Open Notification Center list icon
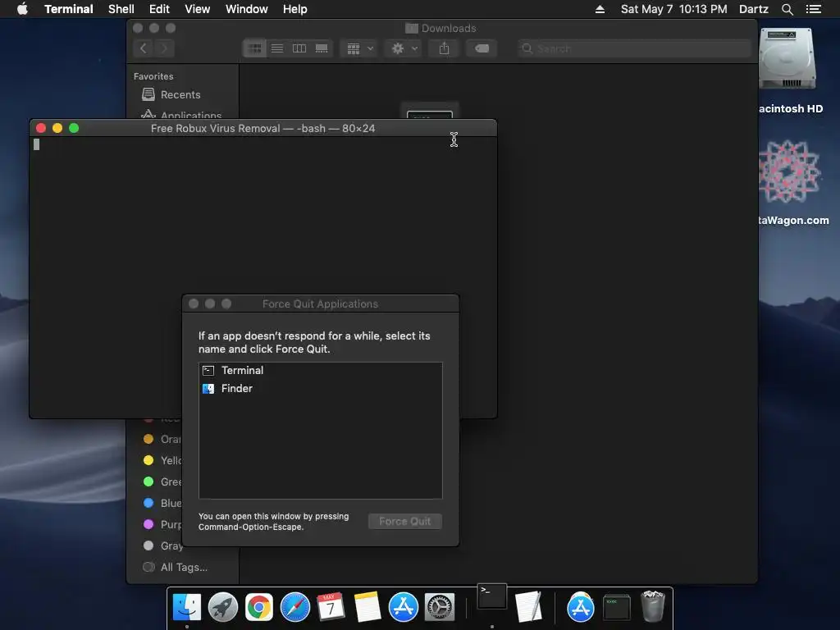The height and width of the screenshot is (630, 840). pos(813,9)
